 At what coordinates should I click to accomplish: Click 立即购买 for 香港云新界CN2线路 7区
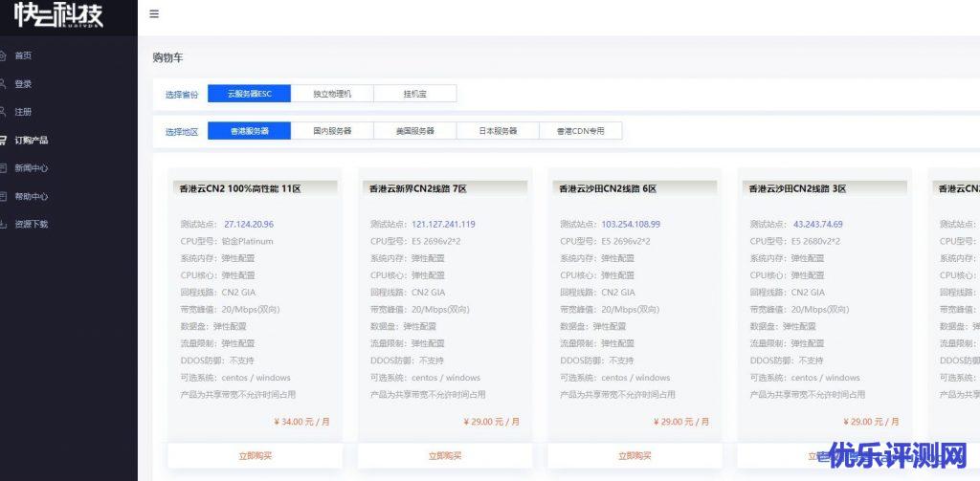[445, 456]
